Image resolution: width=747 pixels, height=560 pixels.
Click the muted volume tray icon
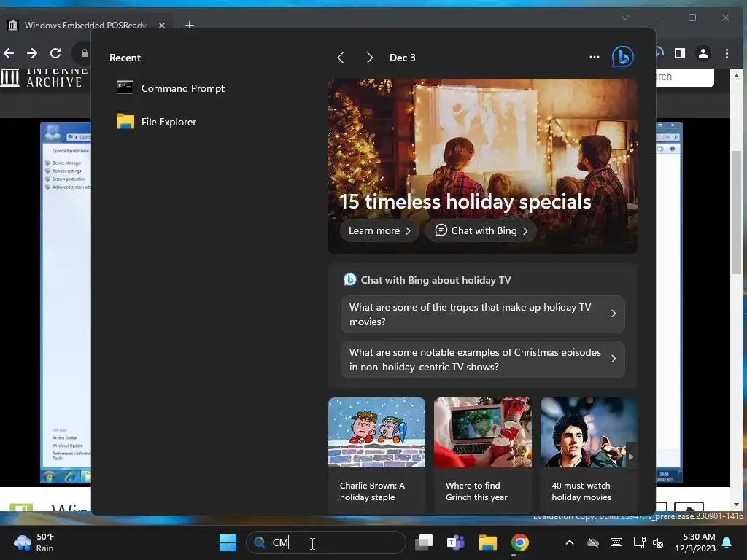pos(658,542)
